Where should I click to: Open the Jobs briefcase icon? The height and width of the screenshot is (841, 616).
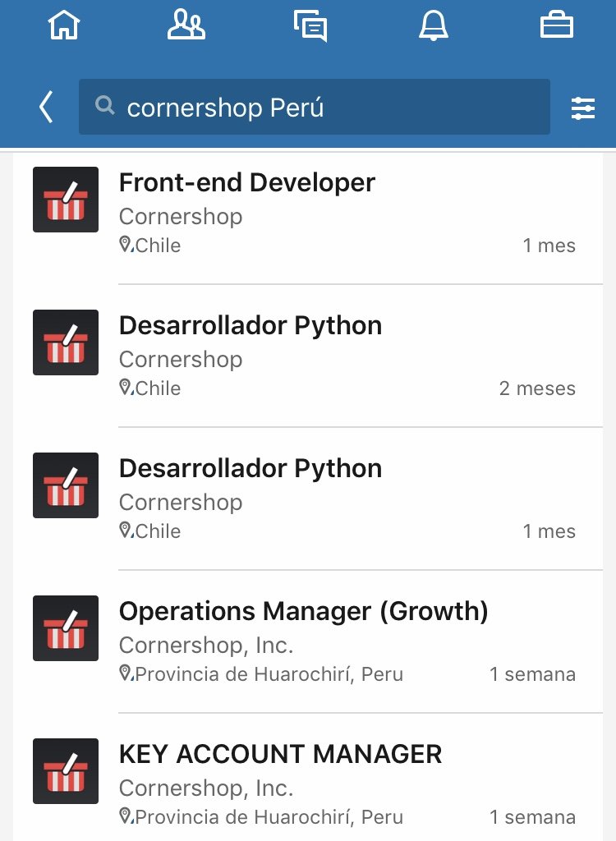556,25
